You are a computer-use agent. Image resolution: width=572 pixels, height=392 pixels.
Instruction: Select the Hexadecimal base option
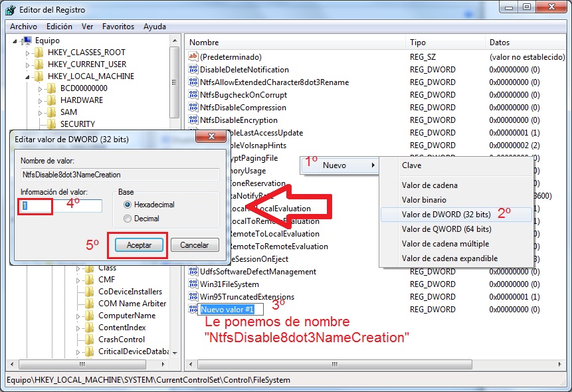click(126, 205)
